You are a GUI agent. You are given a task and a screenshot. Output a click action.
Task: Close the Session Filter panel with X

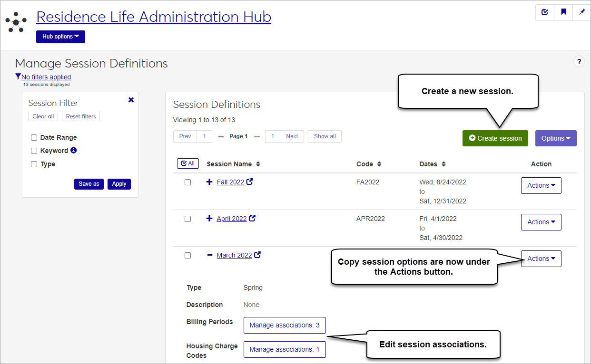(x=131, y=100)
